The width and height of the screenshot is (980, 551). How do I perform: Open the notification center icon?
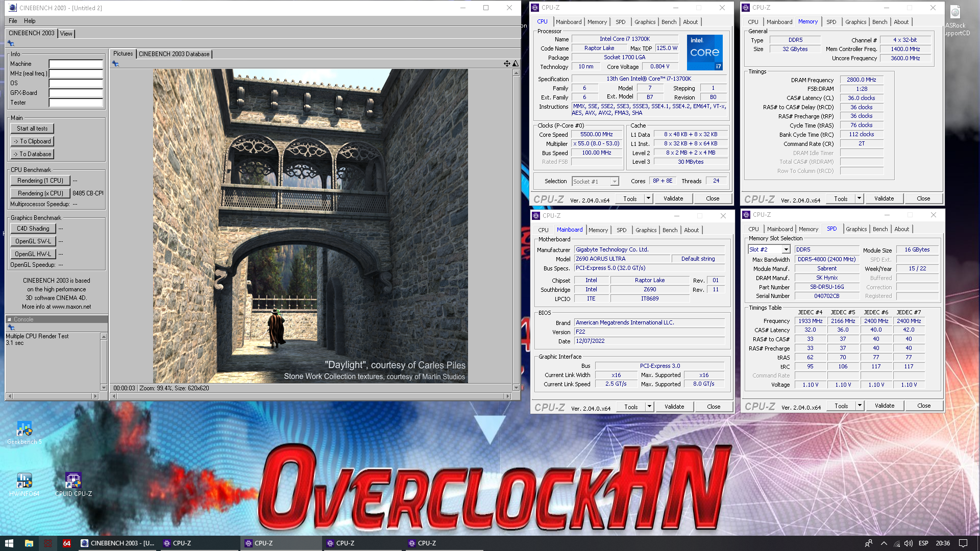[963, 543]
